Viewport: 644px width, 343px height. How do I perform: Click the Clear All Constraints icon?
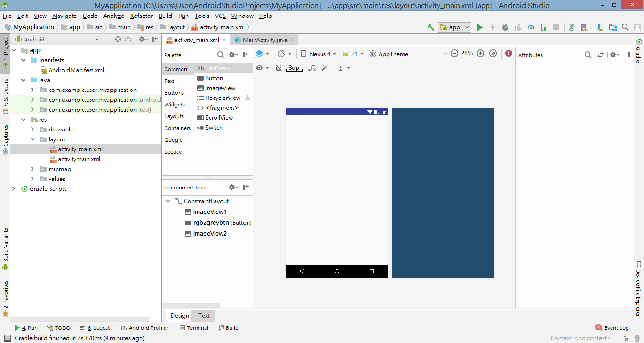pos(312,68)
